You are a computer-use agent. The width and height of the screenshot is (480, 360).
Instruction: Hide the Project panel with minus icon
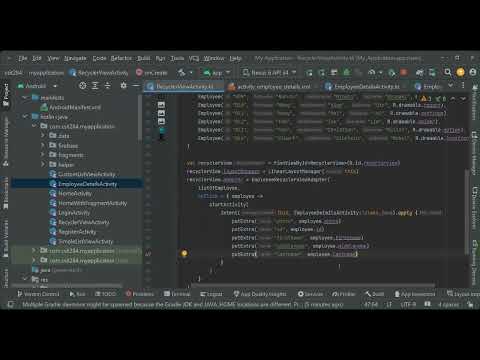136,86
